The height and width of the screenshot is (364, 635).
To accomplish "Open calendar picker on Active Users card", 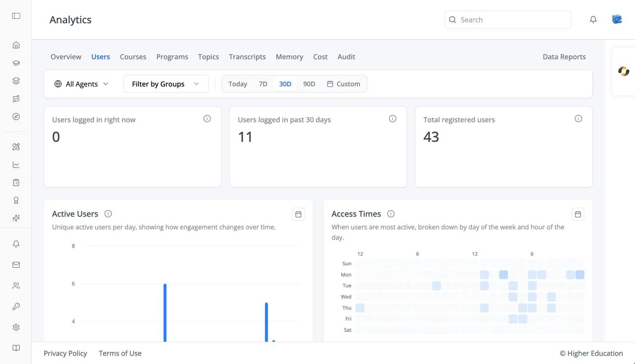I will coord(298,214).
